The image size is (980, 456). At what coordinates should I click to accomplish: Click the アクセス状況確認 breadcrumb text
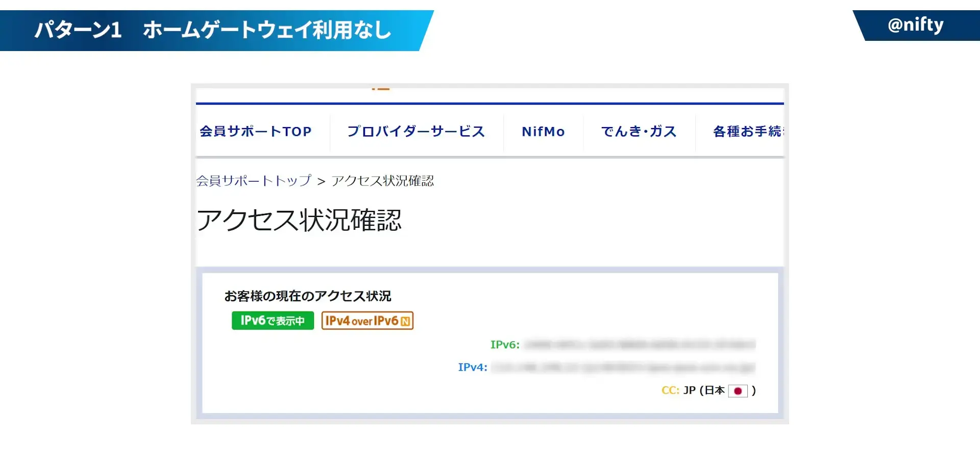(x=383, y=181)
